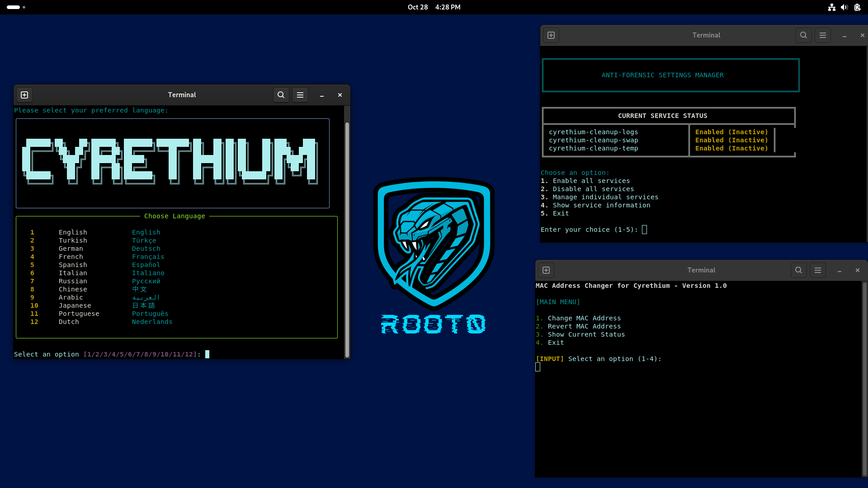Minimize the language selection Terminal
868x488 pixels.
(x=321, y=95)
